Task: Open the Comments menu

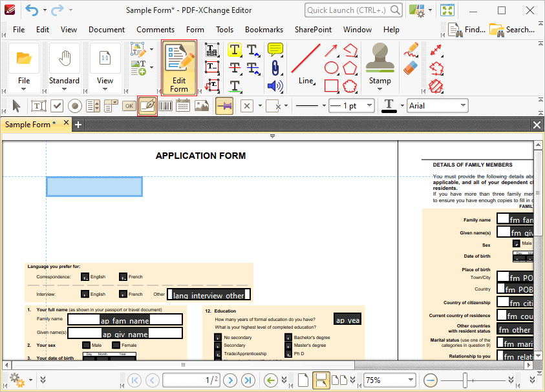Action: coord(155,30)
